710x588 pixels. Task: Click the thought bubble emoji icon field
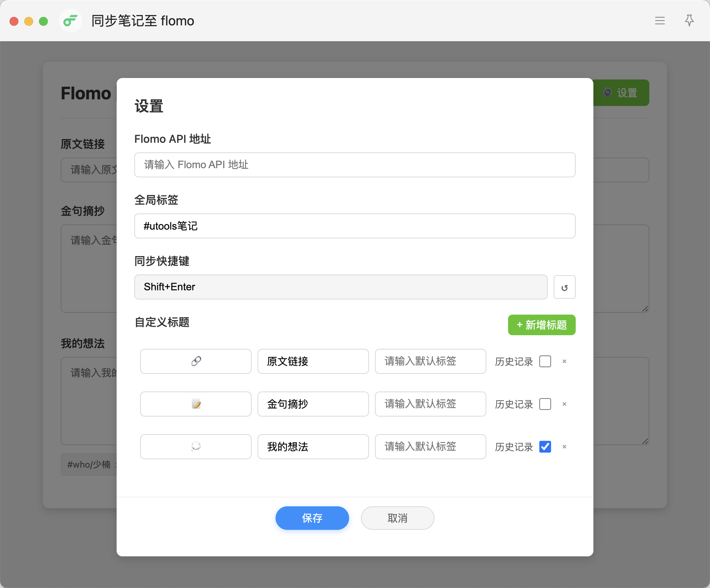click(x=196, y=447)
